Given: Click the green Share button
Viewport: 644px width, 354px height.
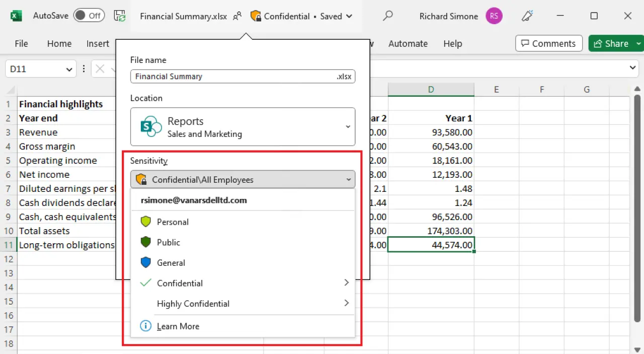Looking at the screenshot, I should click(611, 43).
